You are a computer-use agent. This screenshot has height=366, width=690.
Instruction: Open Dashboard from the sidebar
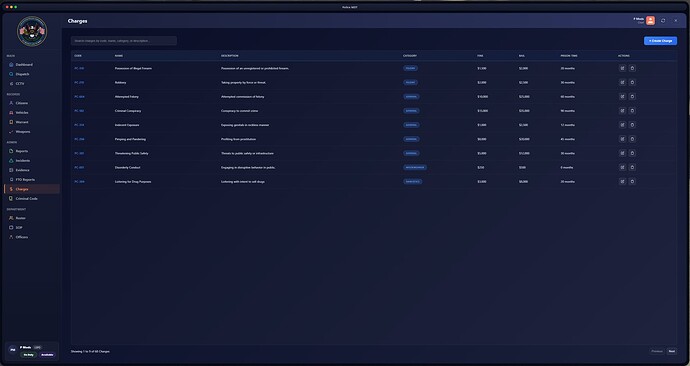tap(32, 65)
